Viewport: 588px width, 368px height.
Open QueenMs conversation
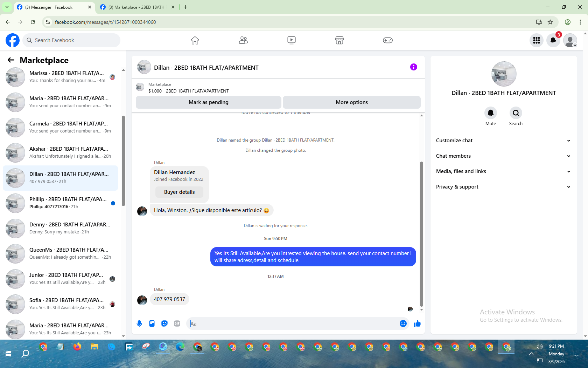click(61, 254)
